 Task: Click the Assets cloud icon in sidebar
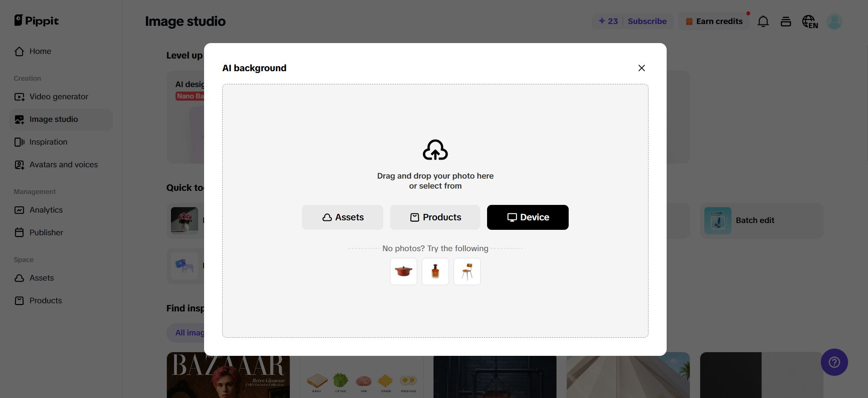[19, 278]
